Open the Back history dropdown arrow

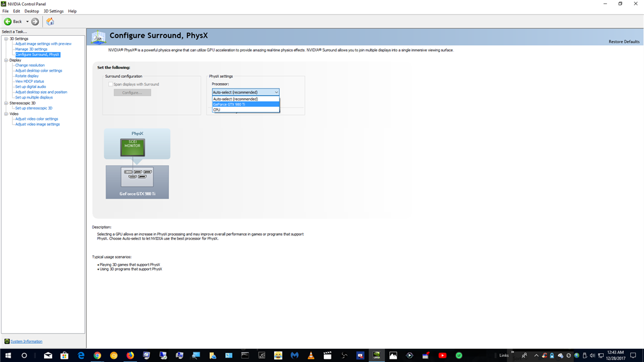(27, 21)
